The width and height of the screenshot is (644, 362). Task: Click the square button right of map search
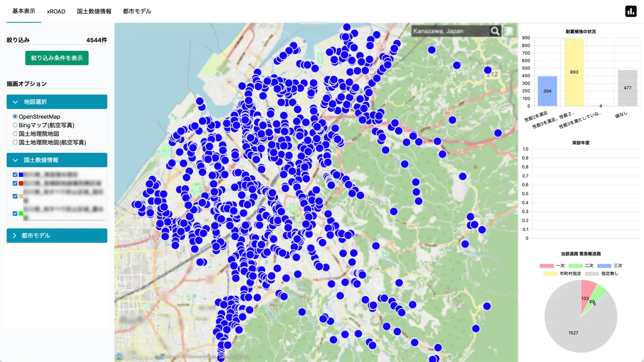pos(508,31)
